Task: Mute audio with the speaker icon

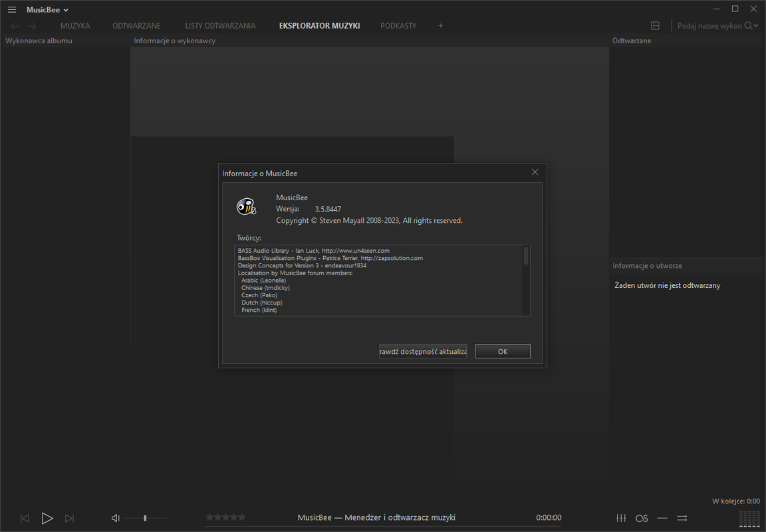Action: (115, 518)
